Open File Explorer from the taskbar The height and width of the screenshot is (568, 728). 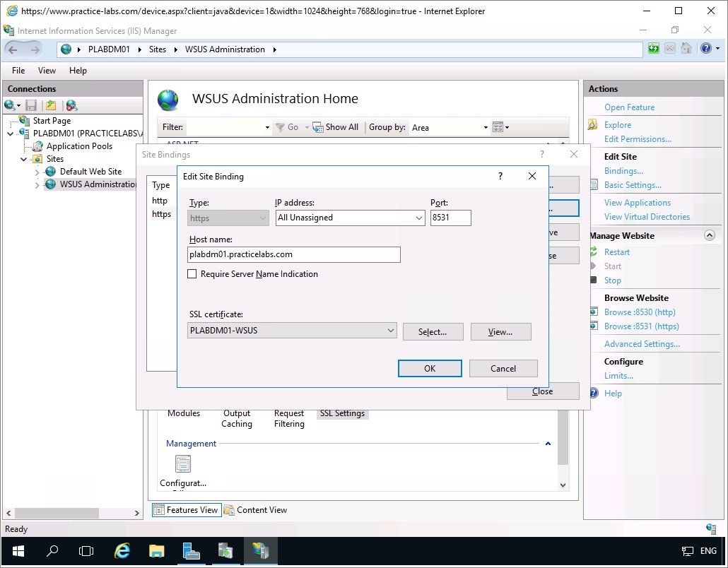[157, 550]
